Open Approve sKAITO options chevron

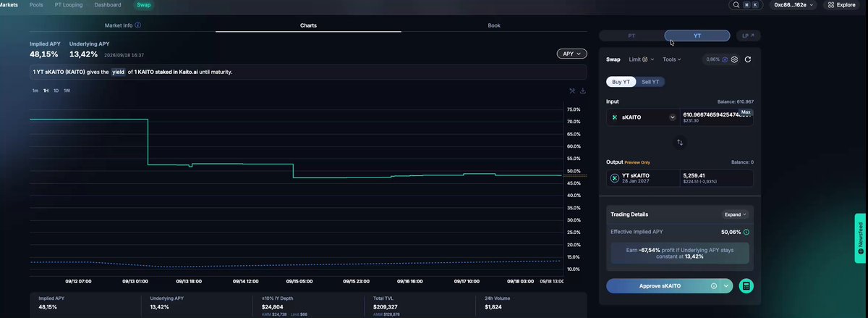(726, 286)
